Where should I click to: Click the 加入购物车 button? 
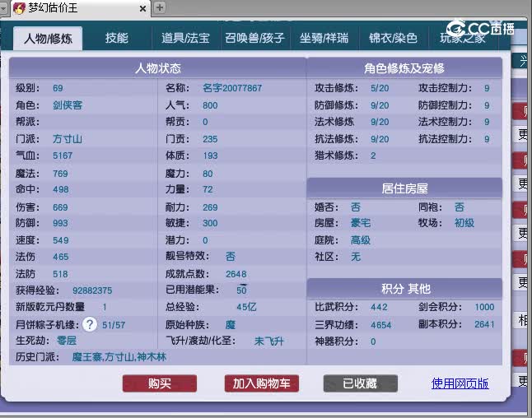tap(262, 383)
